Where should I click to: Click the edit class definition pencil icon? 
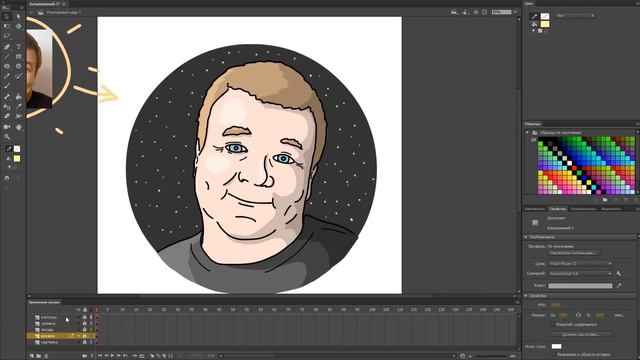point(619,286)
